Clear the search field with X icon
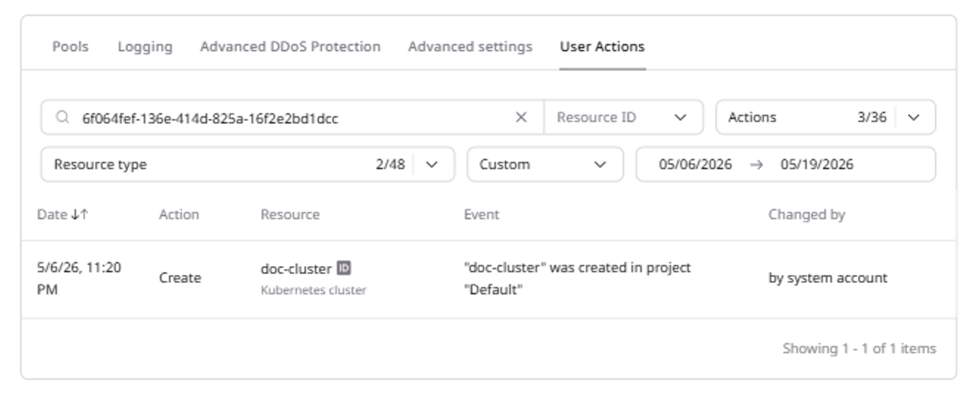 coord(521,118)
